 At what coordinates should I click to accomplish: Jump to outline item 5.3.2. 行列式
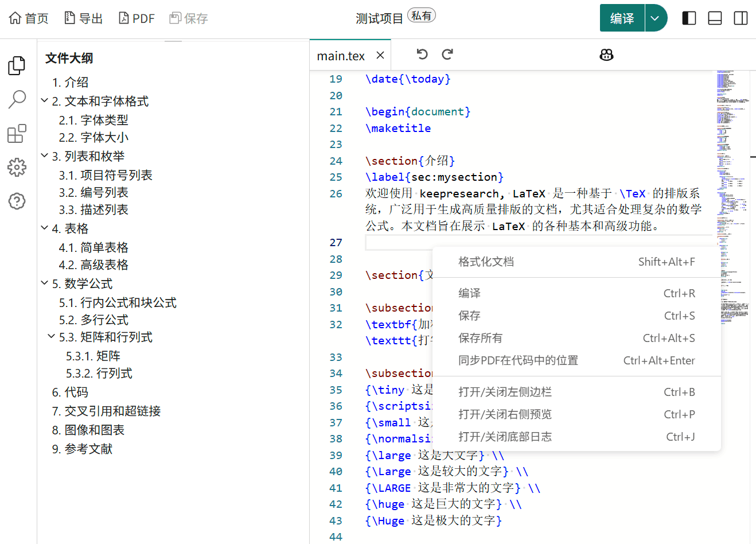coord(99,374)
